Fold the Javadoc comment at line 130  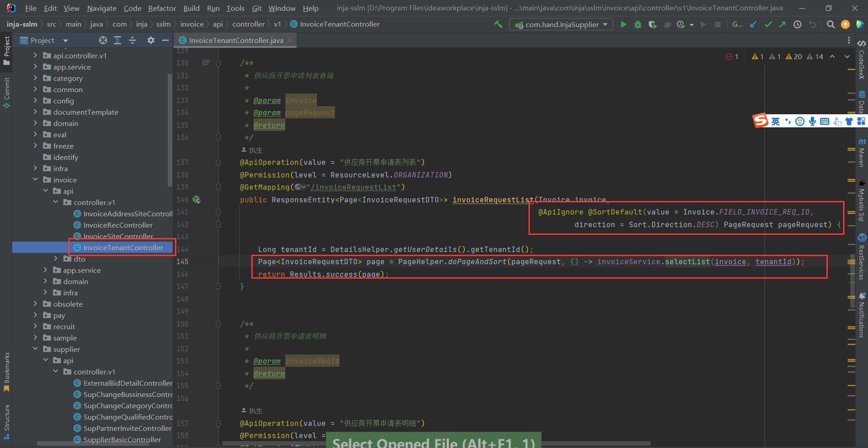[218, 63]
